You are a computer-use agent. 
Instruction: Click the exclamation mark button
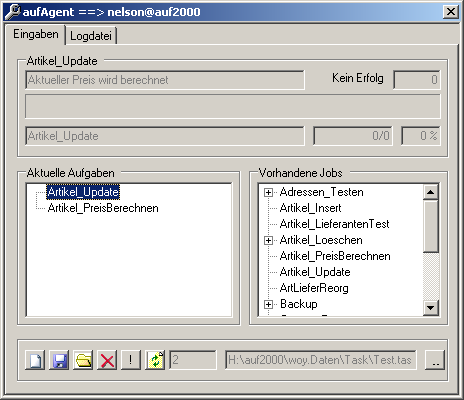pyautogui.click(x=131, y=360)
